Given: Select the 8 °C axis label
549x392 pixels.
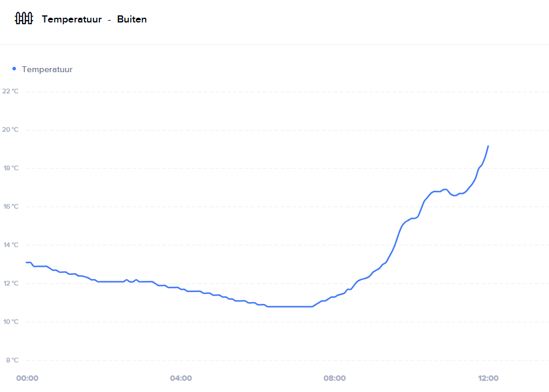Looking at the screenshot, I should (10, 360).
